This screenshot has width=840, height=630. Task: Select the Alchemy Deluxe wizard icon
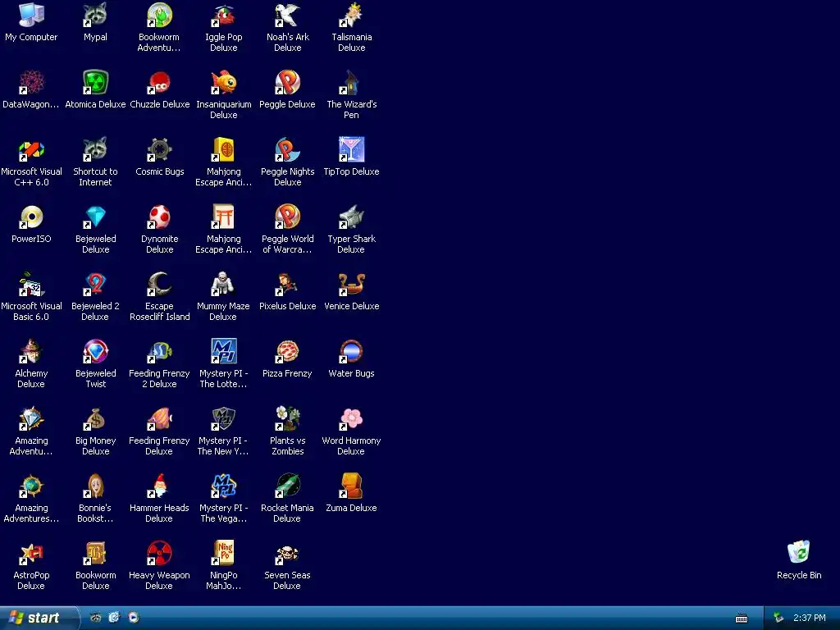click(31, 351)
